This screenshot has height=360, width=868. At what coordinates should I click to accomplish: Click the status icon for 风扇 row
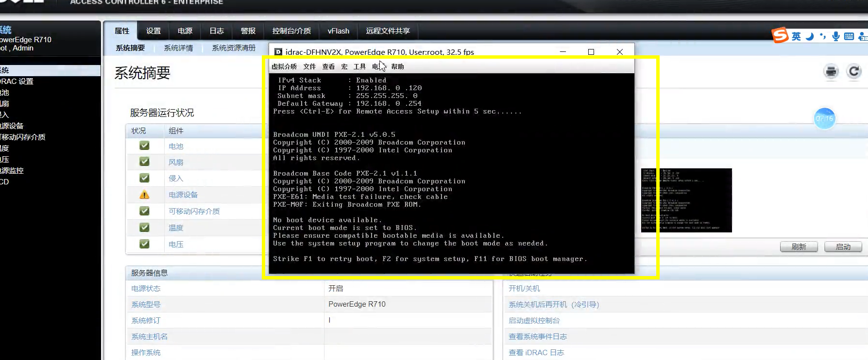(x=144, y=162)
